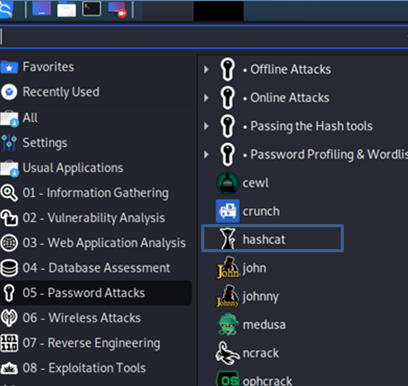Click the Password Attacks key icon
The width and height of the screenshot is (408, 386).
[9, 293]
